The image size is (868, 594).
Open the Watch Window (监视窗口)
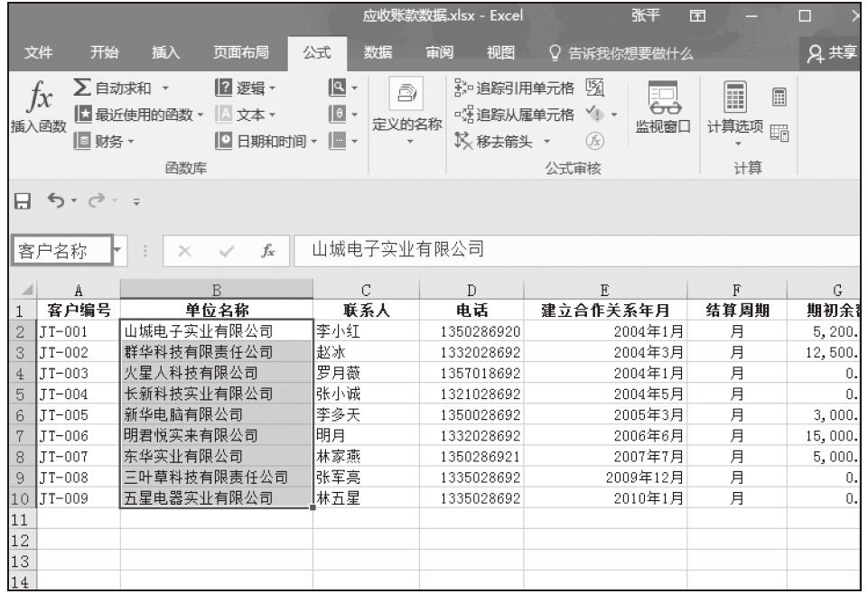660,114
